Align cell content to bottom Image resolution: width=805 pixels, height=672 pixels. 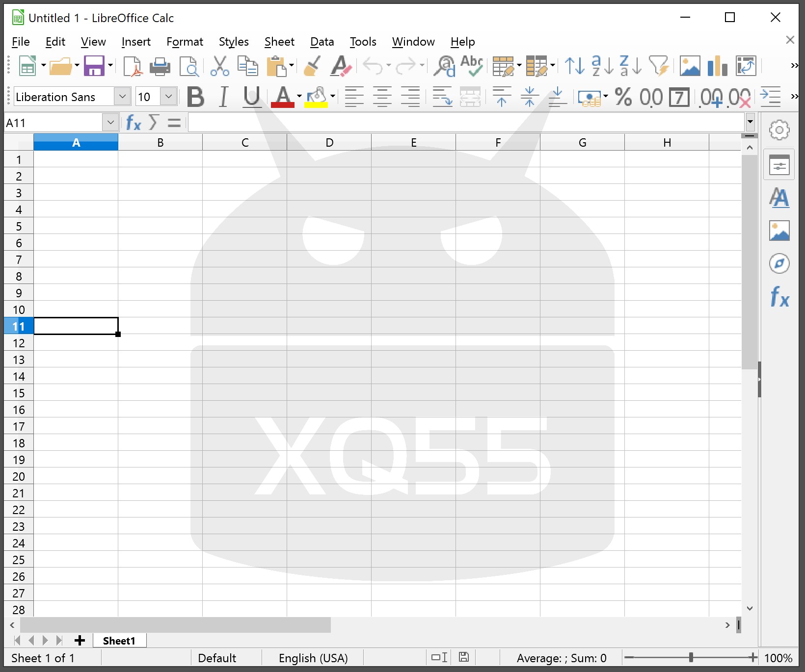point(558,97)
